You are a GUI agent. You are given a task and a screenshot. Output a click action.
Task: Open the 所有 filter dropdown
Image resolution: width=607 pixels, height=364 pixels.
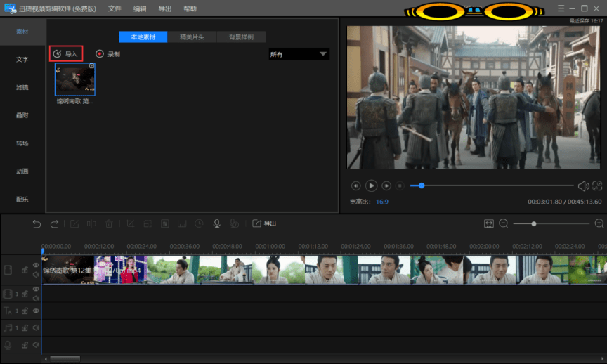coord(299,54)
